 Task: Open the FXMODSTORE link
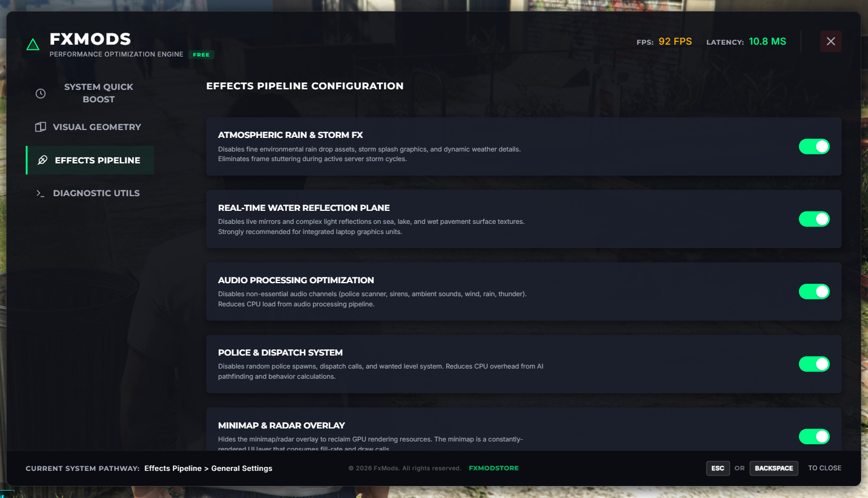point(494,468)
